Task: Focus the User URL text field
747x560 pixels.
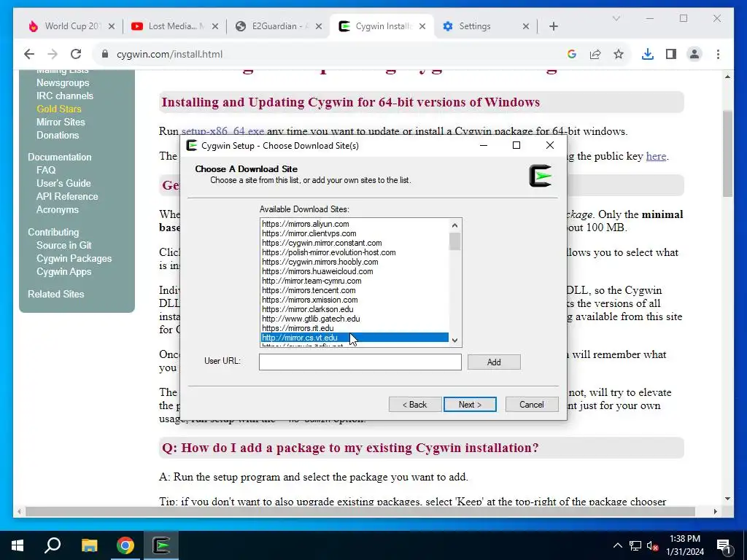Action: click(x=360, y=362)
